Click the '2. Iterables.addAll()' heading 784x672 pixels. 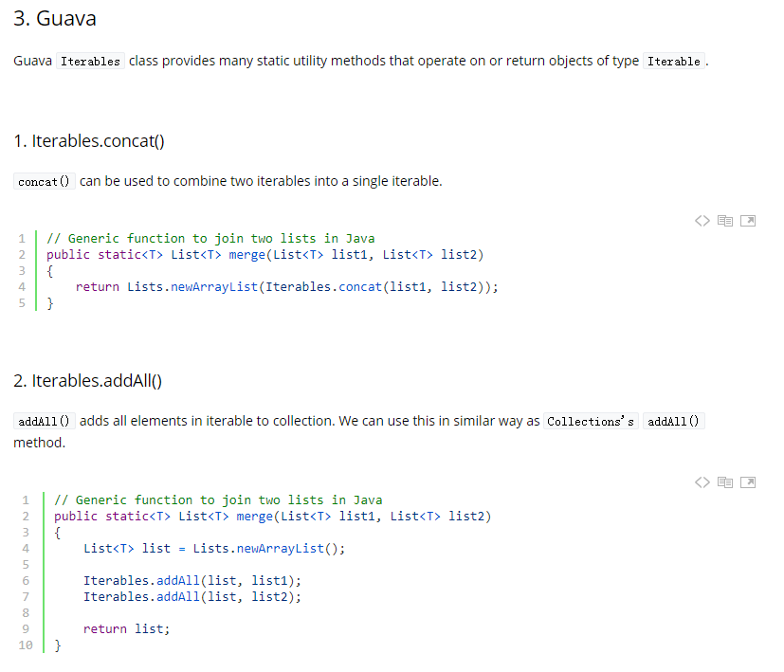click(x=87, y=380)
